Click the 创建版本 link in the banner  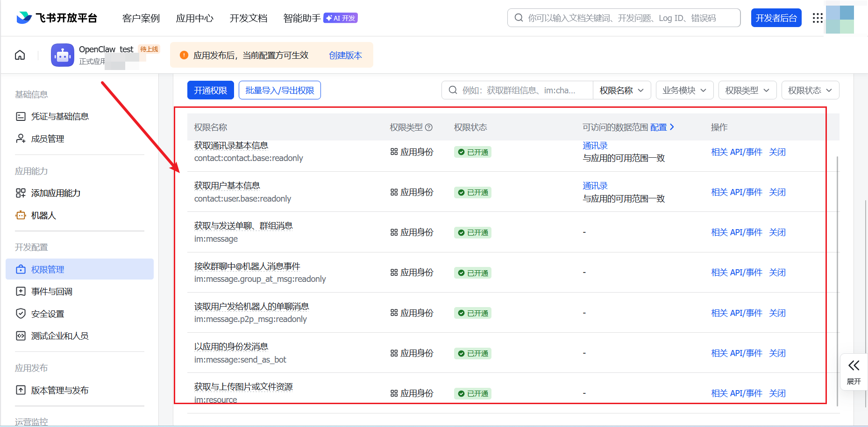coord(345,55)
